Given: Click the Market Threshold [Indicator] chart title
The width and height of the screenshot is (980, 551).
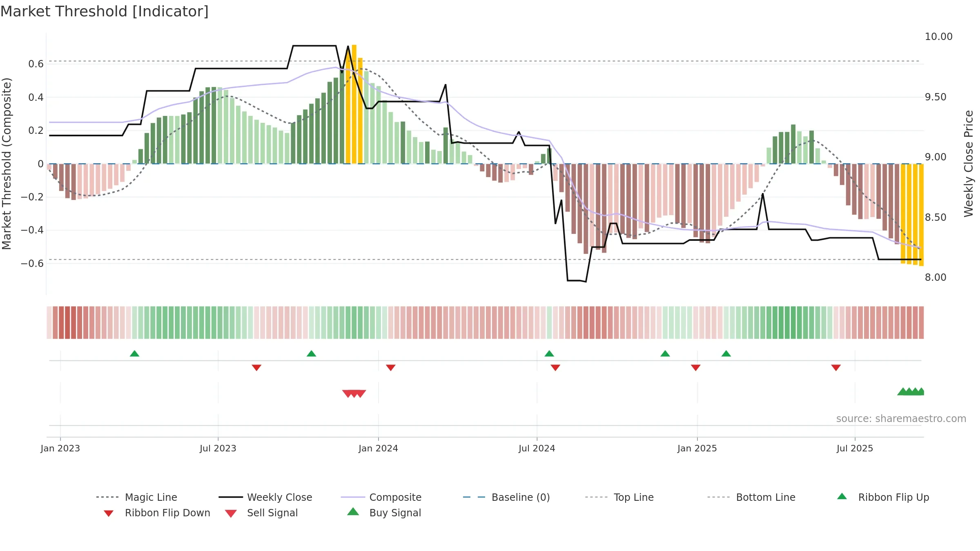Looking at the screenshot, I should coord(105,11).
